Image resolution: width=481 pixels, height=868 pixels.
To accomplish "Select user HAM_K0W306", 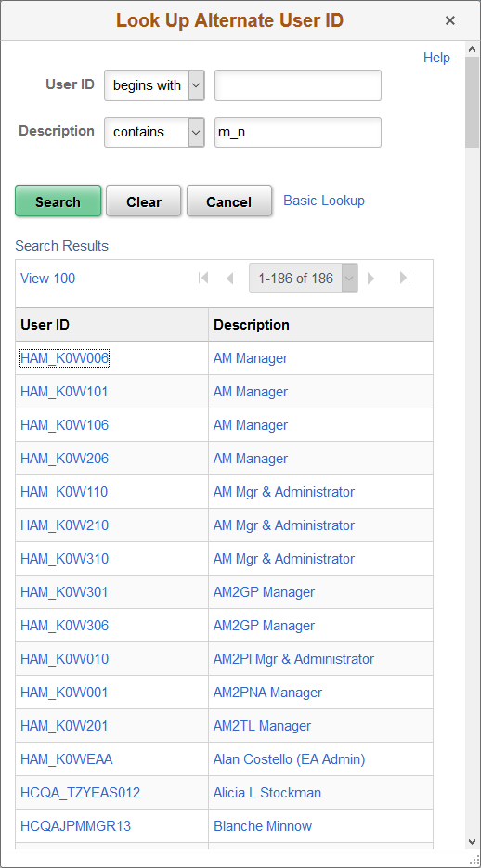I will click(x=65, y=625).
